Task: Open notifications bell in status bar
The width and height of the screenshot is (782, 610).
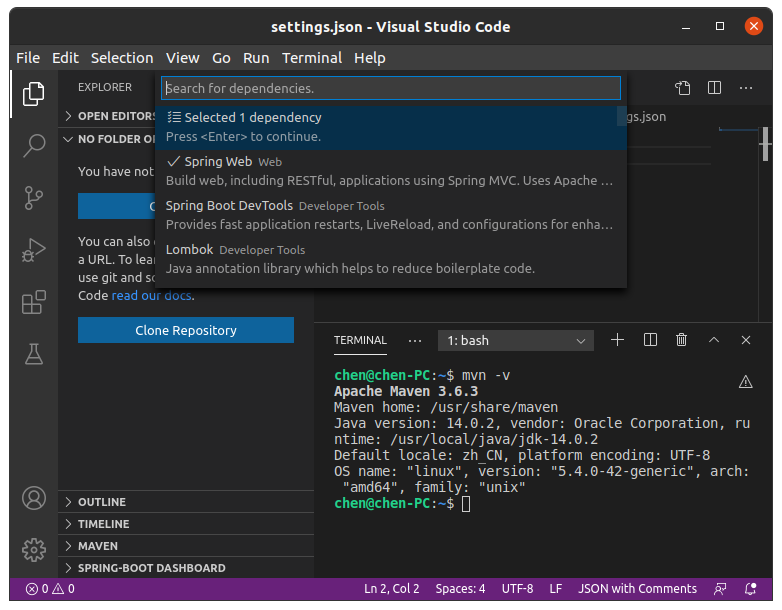Action: [x=751, y=589]
